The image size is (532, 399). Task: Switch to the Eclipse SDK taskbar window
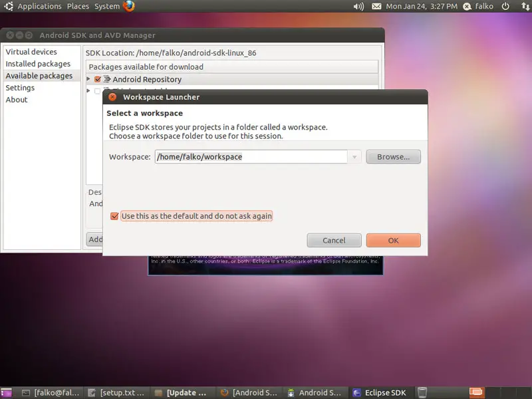pos(381,392)
